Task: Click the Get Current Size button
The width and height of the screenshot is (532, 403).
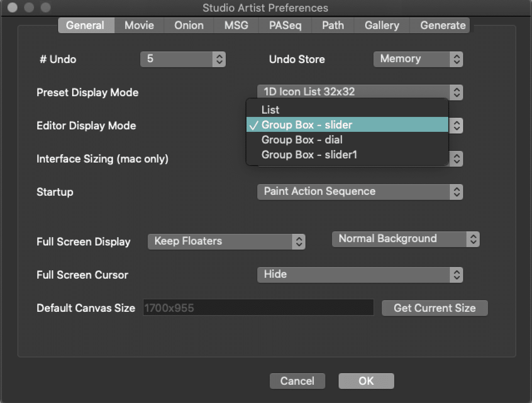Action: (434, 308)
